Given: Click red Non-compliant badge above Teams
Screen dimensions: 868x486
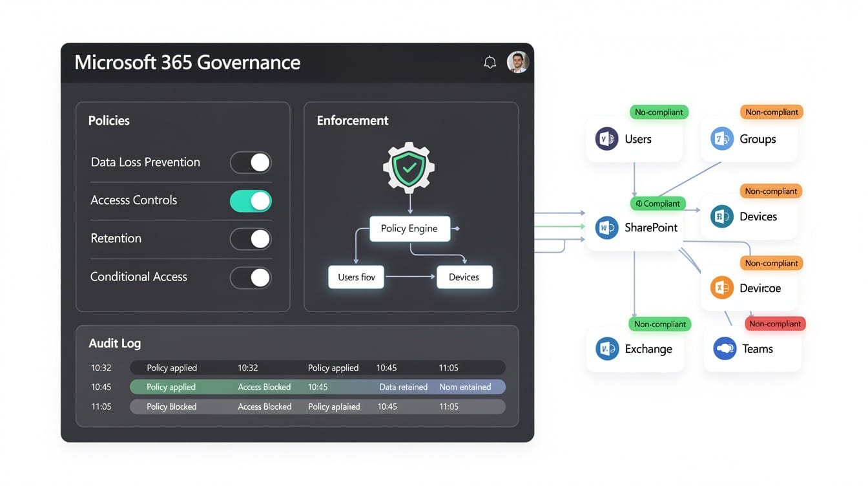Looking at the screenshot, I should tap(775, 324).
